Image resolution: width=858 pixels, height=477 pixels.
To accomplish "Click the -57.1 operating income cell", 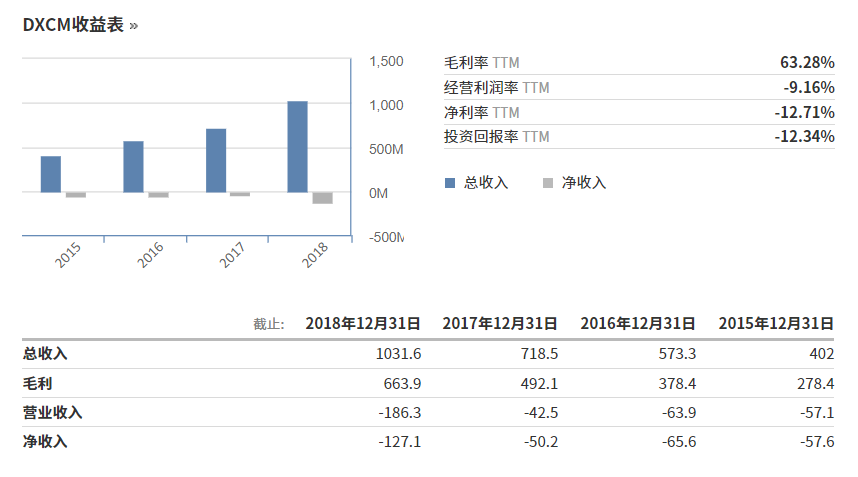I will click(817, 412).
